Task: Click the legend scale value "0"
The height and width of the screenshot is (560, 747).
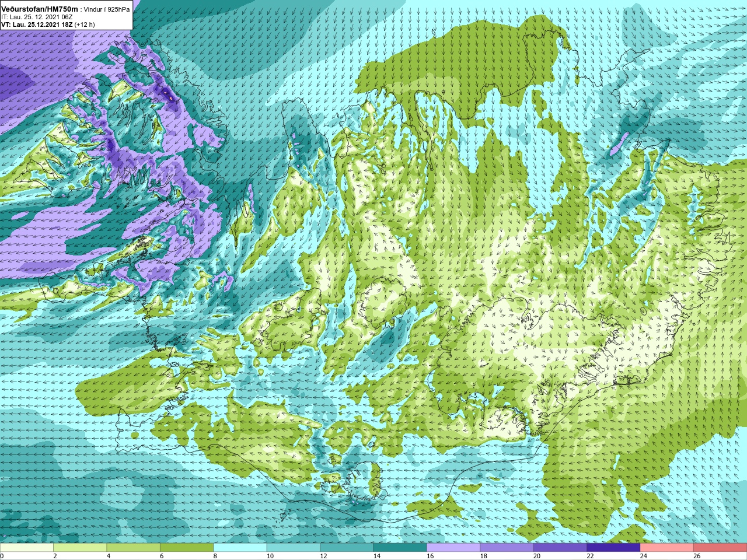Action: pos(2,556)
